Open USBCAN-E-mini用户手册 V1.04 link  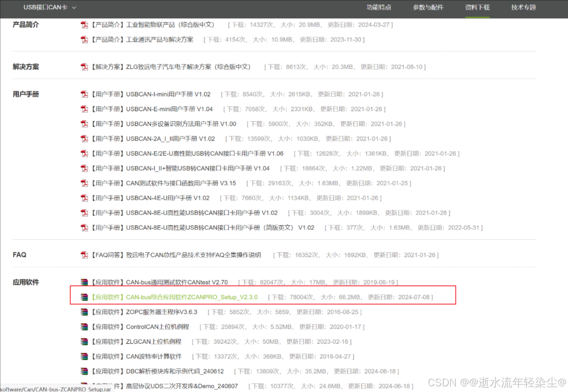click(x=152, y=109)
